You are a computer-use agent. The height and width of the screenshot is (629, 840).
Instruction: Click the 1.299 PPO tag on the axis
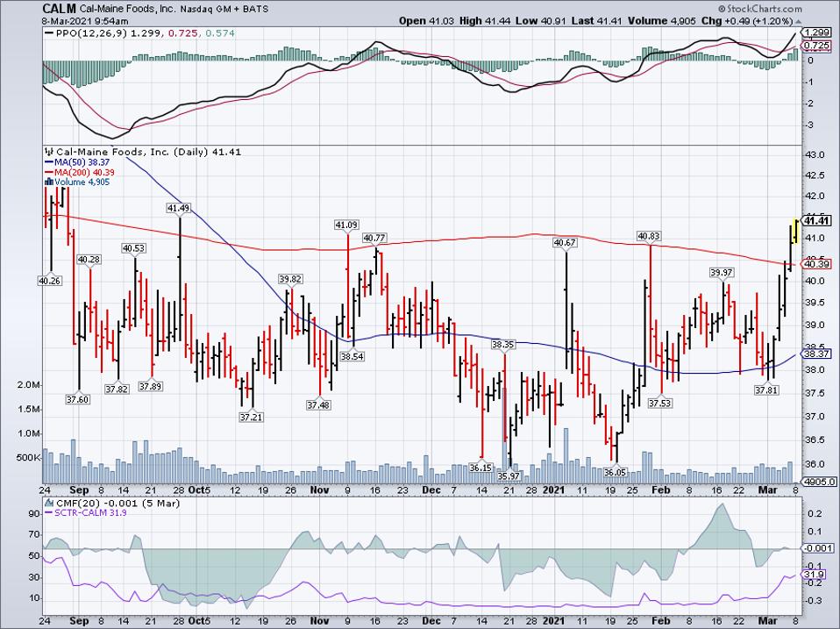pyautogui.click(x=817, y=33)
